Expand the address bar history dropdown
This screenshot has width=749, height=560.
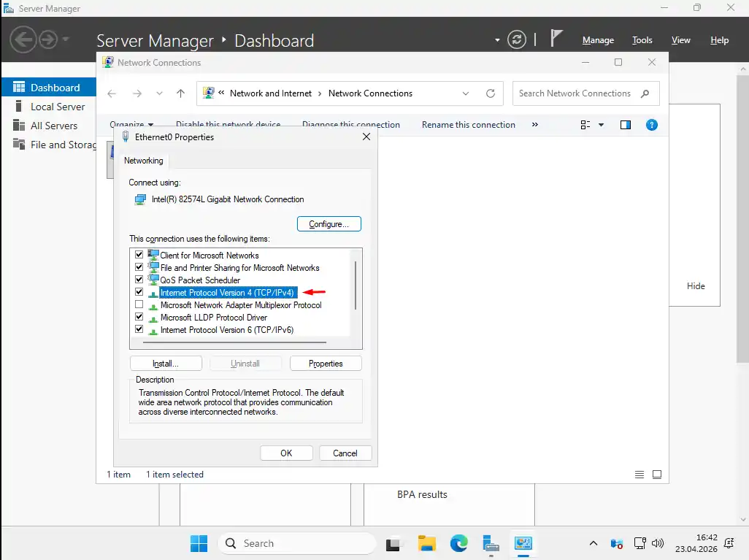click(466, 93)
